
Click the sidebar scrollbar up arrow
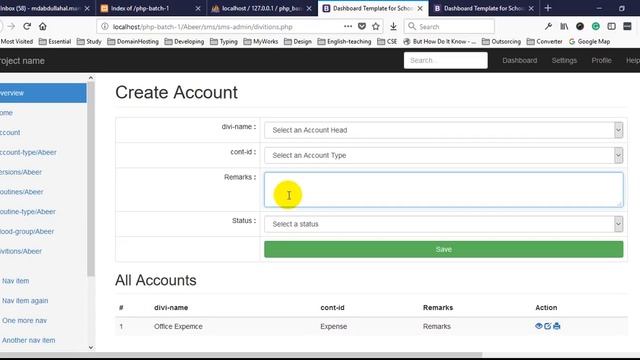(91, 78)
